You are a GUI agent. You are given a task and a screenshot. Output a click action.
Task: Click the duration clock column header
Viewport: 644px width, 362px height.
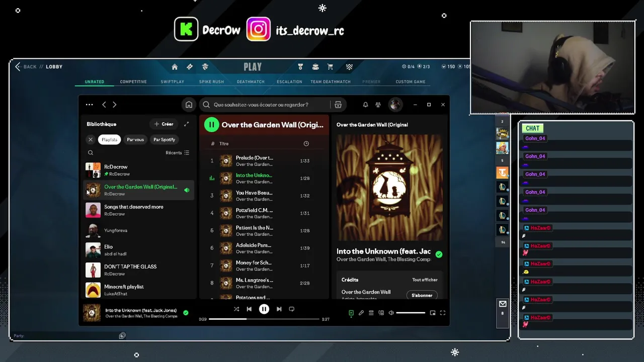(x=306, y=144)
